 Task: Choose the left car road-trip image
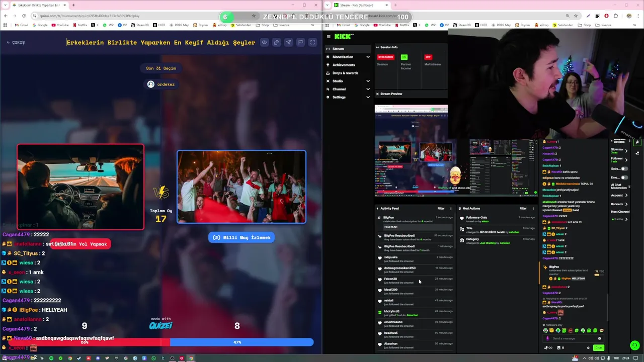80,187
